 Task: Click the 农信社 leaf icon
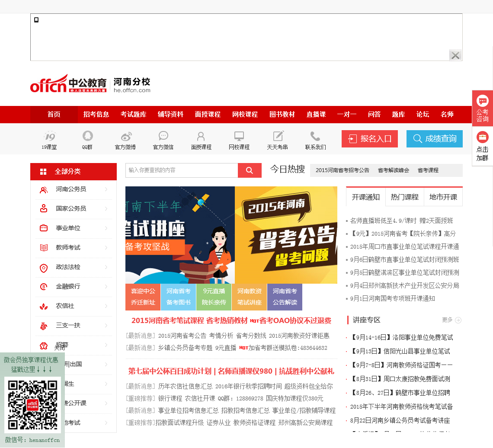[44, 306]
